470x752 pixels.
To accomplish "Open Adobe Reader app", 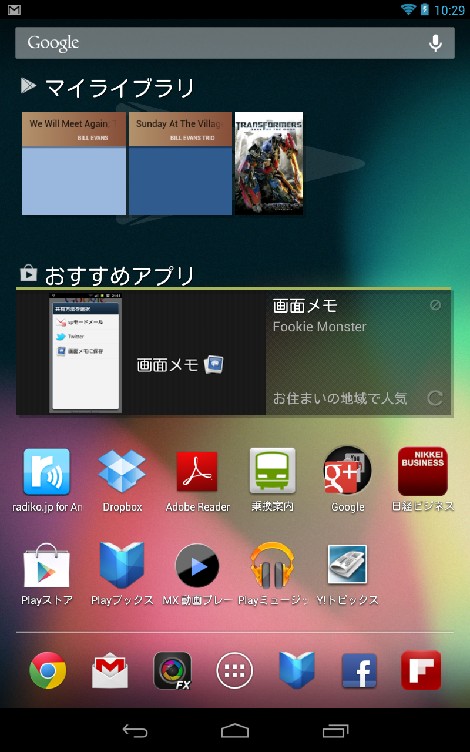I will (197, 472).
